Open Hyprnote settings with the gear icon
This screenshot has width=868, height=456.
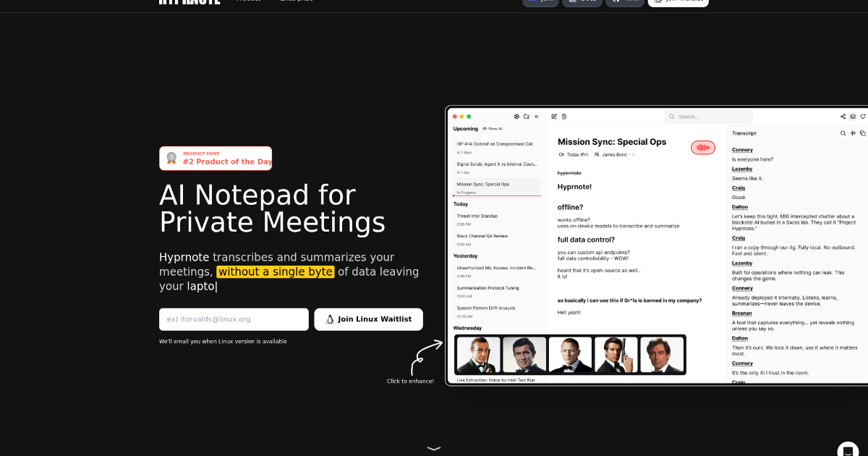(516, 117)
